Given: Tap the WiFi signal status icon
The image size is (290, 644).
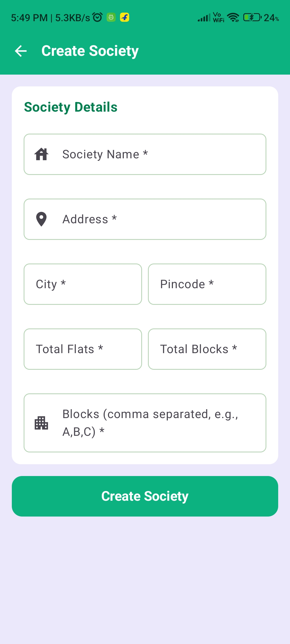Looking at the screenshot, I should pyautogui.click(x=233, y=17).
